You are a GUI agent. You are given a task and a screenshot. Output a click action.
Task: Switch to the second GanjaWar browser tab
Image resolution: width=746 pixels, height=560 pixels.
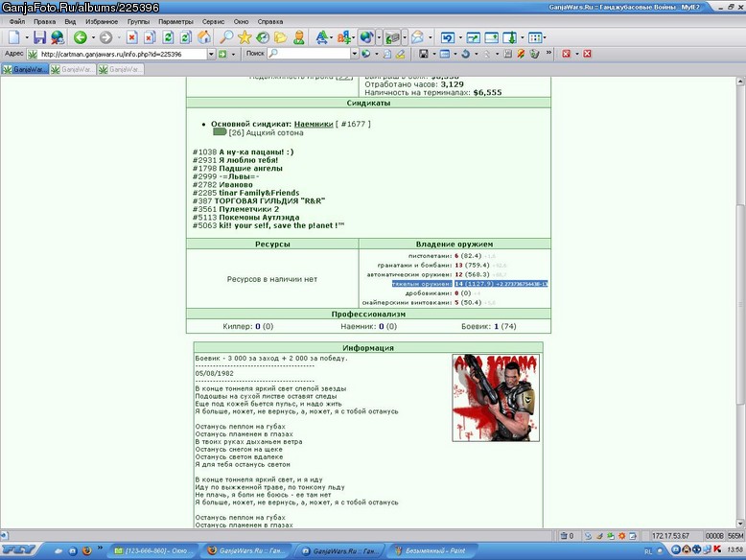coord(73,69)
